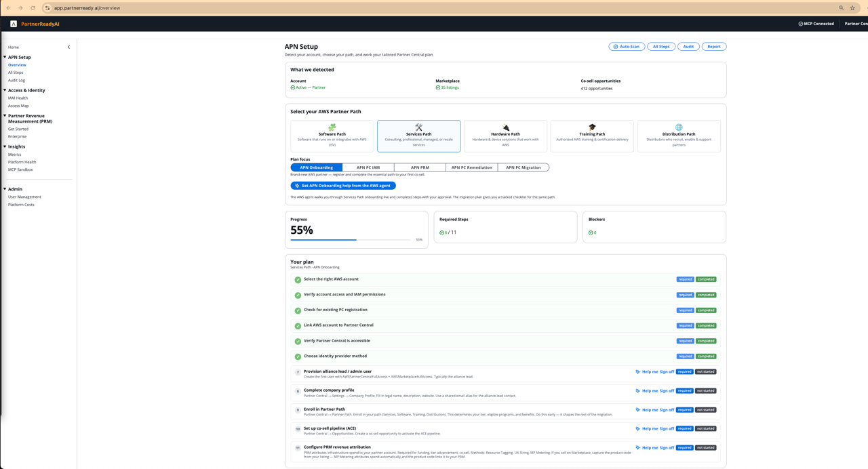Viewport: 868px width, 469px height.
Task: Switch plan focus to APN PC Migration
Action: (x=524, y=167)
